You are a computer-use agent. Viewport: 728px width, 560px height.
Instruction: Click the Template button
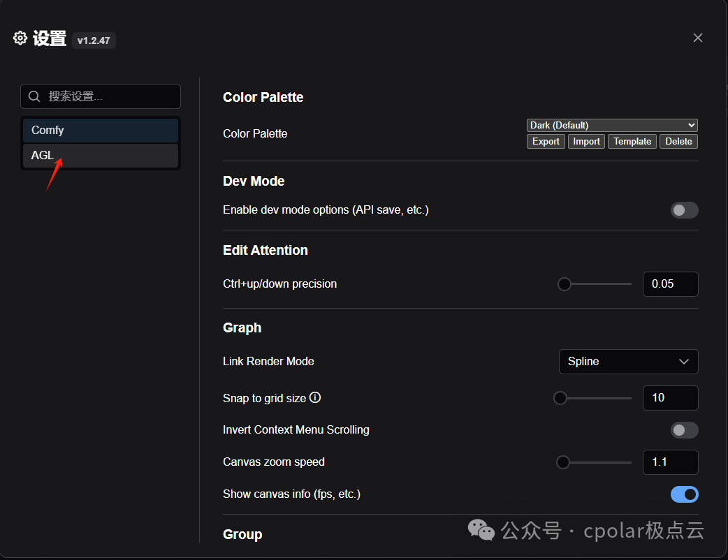632,141
